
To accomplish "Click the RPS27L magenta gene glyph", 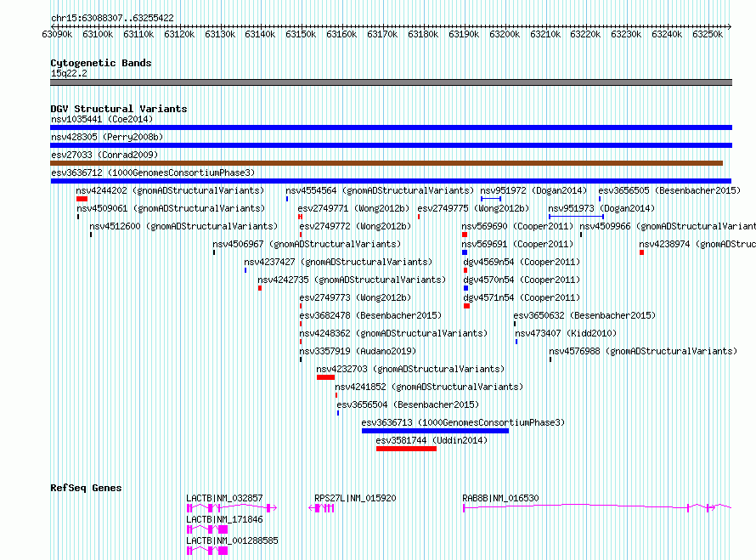I will (322, 508).
